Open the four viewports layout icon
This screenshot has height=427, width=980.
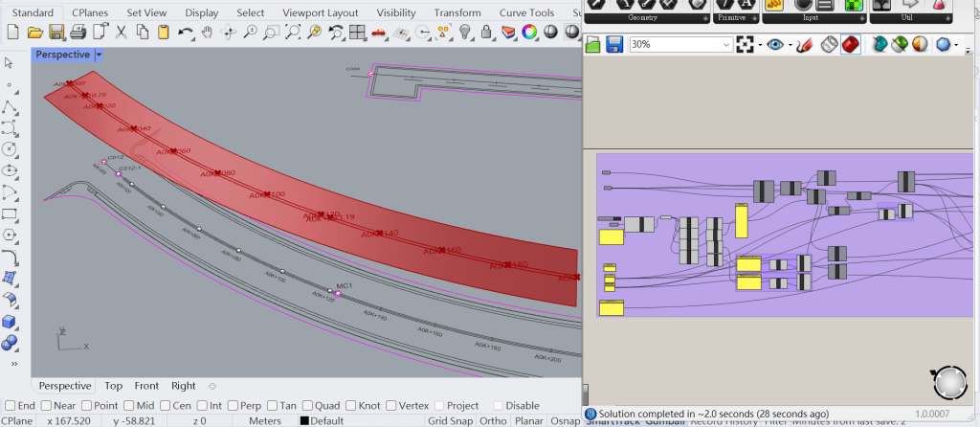[357, 32]
